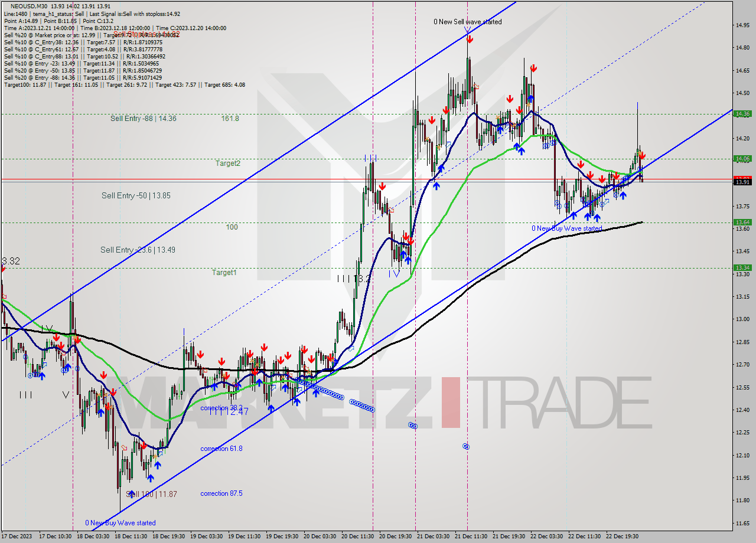Viewport: 756px width, 543px height.
Task: Click the 'Sell Entry -88 | 14.36' label
Action: coord(144,119)
